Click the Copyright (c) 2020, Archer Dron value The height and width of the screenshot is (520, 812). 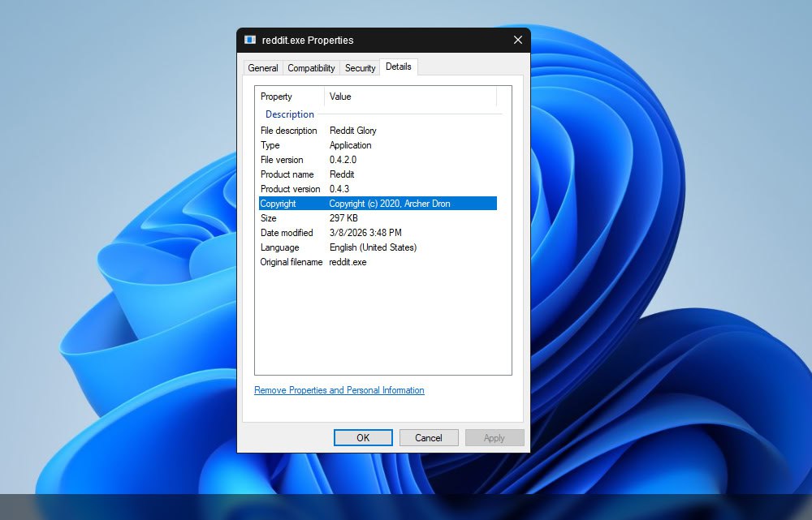390,204
